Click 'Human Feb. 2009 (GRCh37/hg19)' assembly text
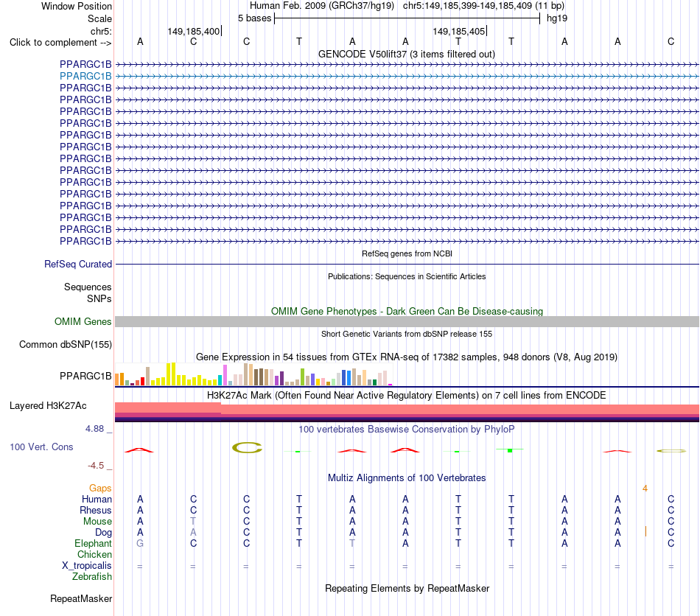 point(322,6)
